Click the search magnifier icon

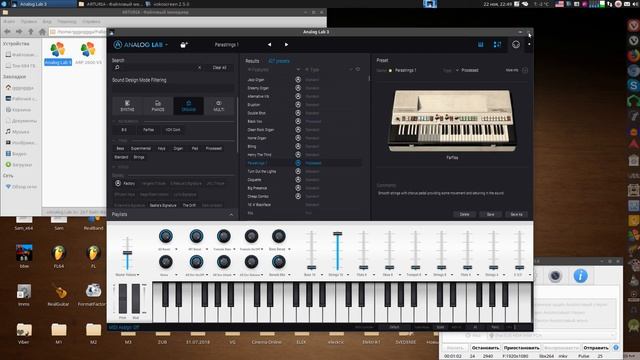tap(117, 67)
